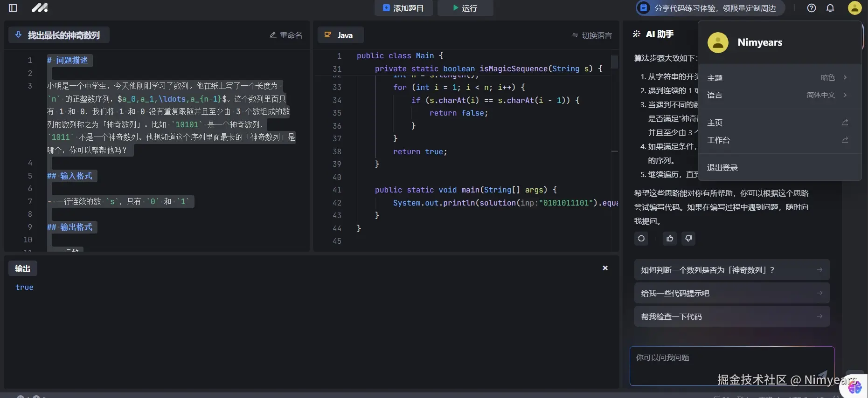Give the AI answer a thumbs down

688,239
